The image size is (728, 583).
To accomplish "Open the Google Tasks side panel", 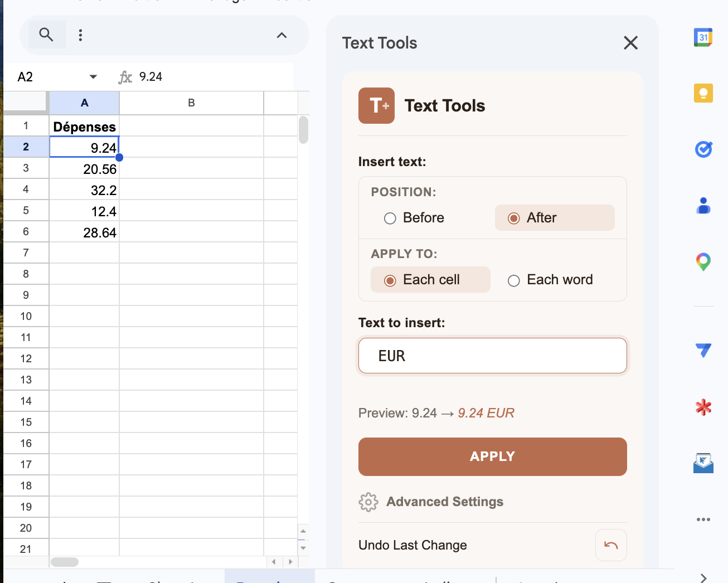I will tap(703, 149).
